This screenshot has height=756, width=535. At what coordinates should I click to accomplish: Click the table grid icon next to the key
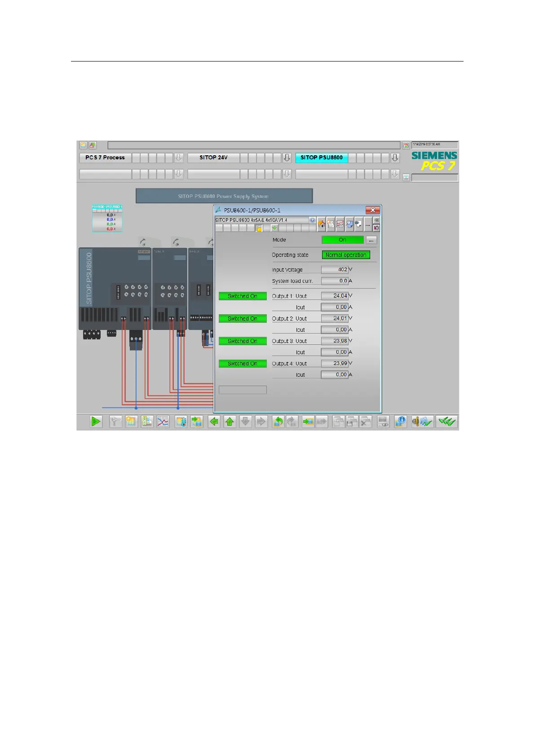(x=131, y=422)
